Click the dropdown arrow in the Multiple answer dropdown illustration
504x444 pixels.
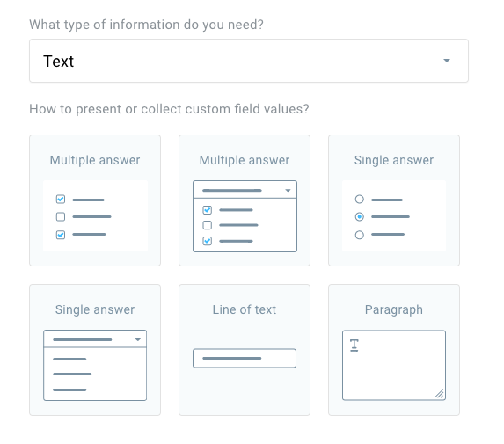click(x=288, y=191)
